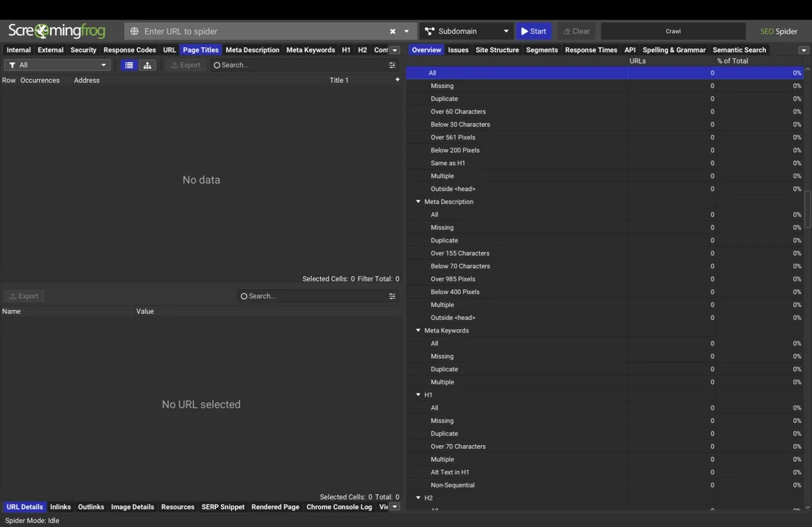Open the Meta Keywords tab
812x527 pixels.
click(x=311, y=50)
